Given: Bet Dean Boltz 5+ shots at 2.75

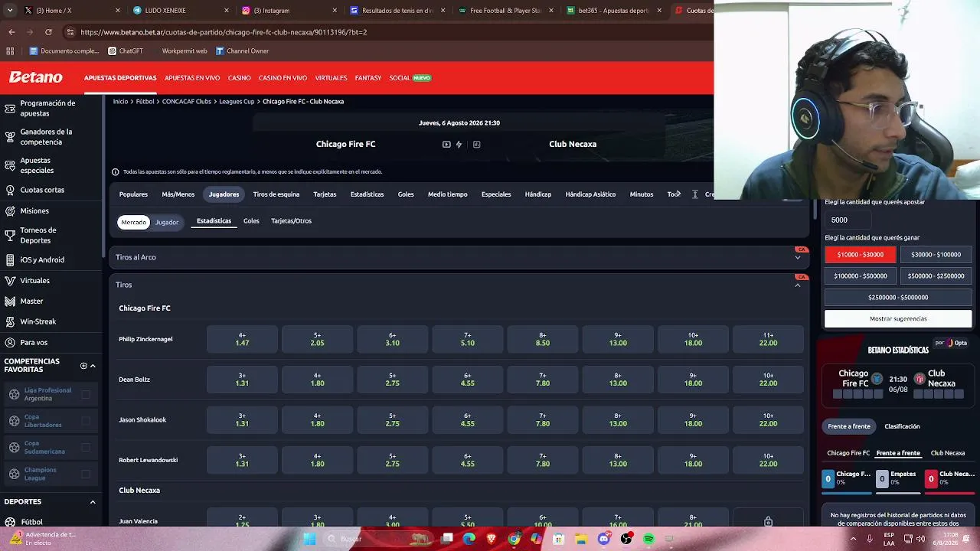Looking at the screenshot, I should pyautogui.click(x=392, y=380).
